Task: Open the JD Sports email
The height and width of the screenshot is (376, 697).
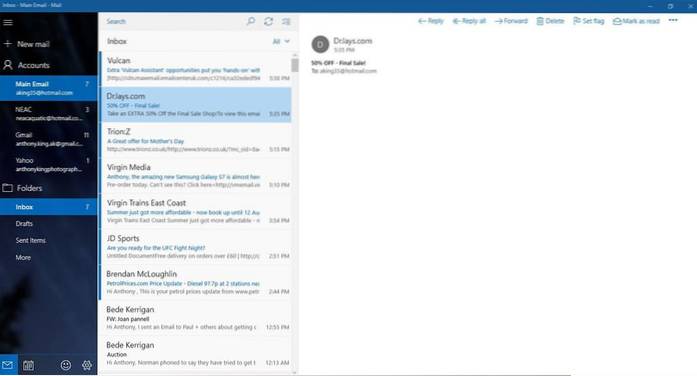Action: point(196,247)
